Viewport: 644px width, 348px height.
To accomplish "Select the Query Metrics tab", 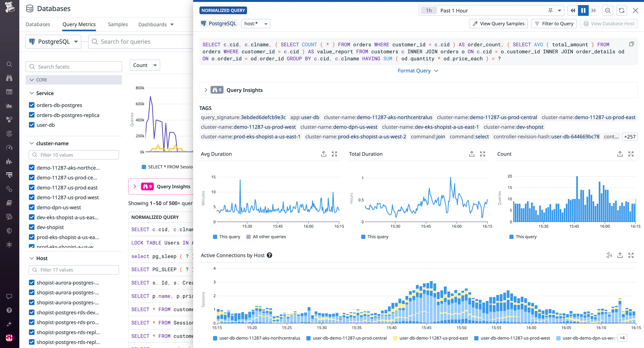I will (x=79, y=24).
